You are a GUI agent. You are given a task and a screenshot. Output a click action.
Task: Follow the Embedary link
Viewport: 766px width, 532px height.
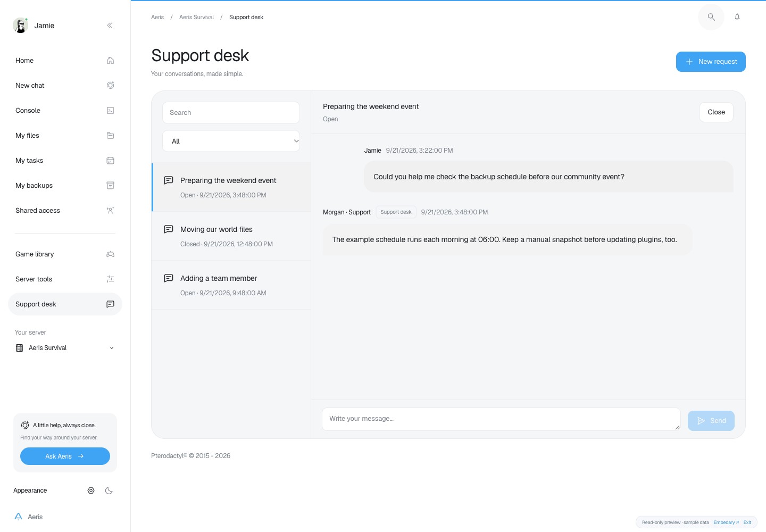pyautogui.click(x=726, y=522)
